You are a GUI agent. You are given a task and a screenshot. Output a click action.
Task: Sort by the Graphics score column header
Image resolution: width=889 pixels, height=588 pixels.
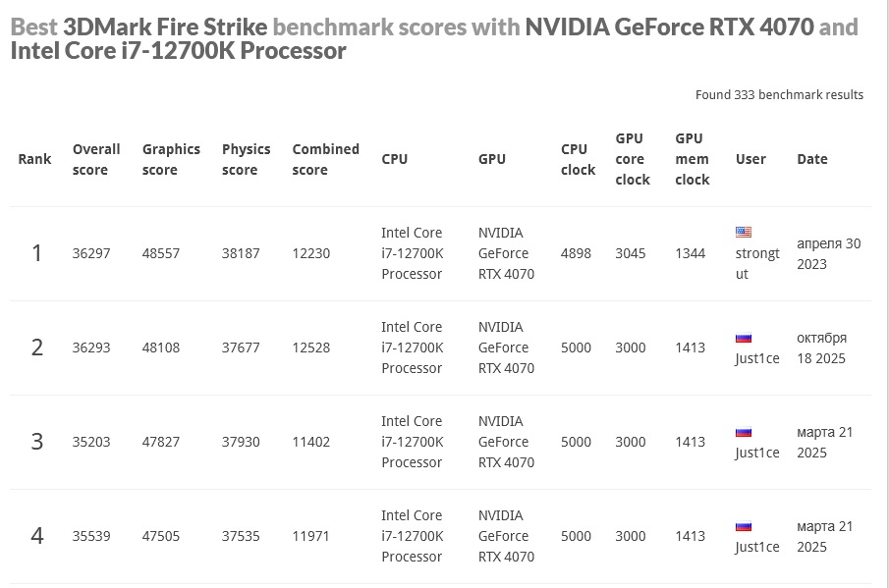point(171,159)
